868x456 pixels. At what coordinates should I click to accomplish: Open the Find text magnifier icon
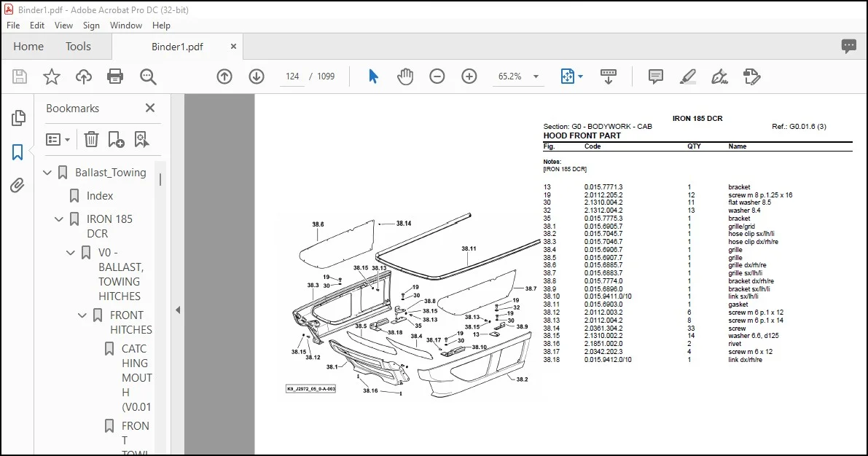(148, 76)
